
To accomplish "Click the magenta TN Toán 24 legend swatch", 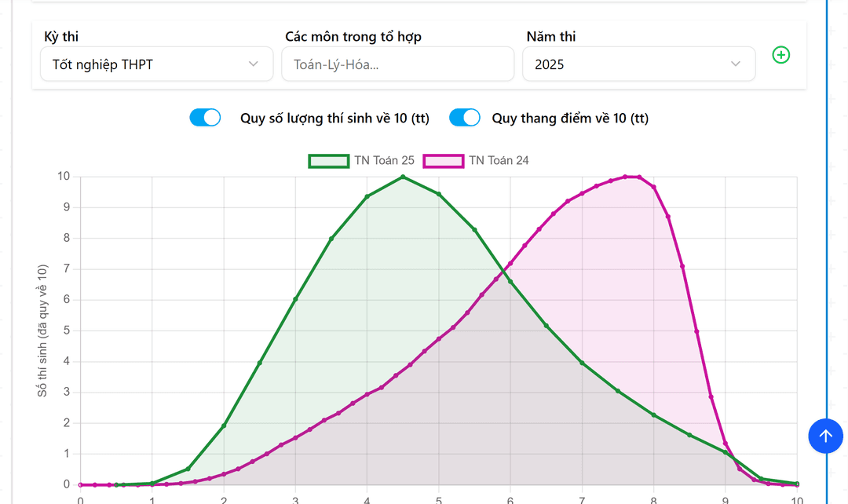I will pos(443,161).
